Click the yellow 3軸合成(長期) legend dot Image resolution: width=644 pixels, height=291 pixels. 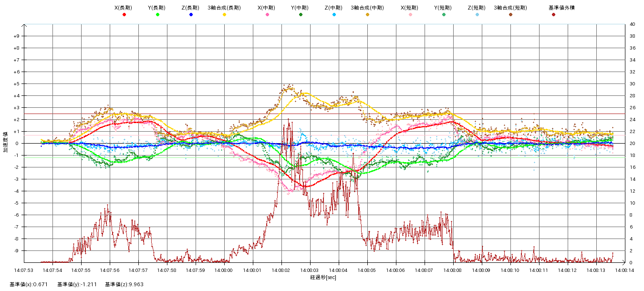(x=224, y=15)
